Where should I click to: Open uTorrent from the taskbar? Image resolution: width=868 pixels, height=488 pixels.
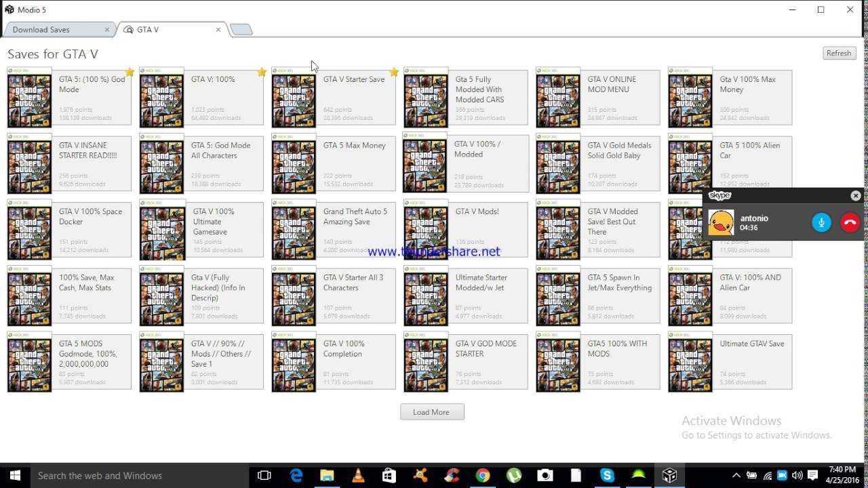[x=514, y=476]
